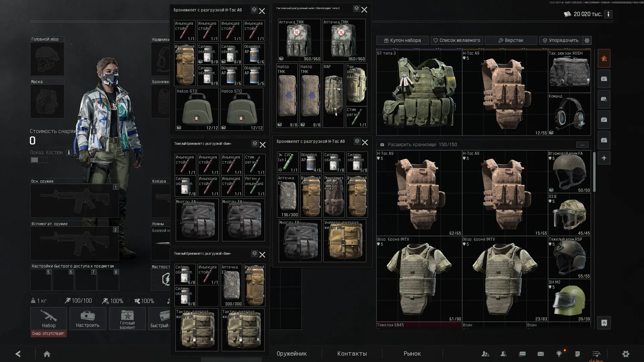Click the info icon next to money balance
The image size is (644, 362).
point(608,14)
